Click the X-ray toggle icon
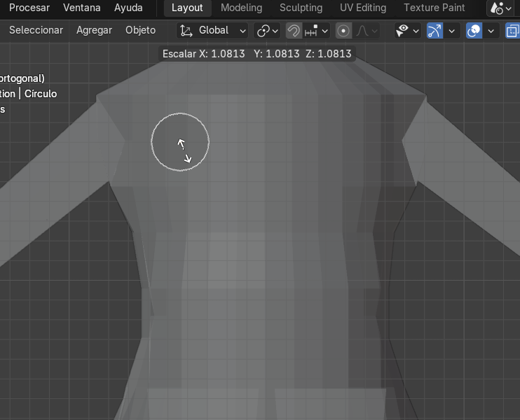520x420 pixels. click(x=512, y=31)
